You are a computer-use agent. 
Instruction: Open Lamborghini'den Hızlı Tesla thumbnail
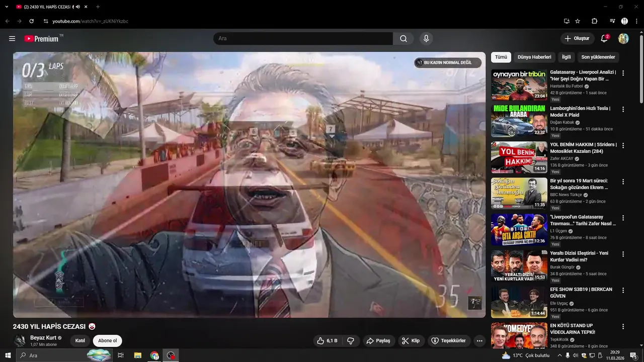point(519,121)
